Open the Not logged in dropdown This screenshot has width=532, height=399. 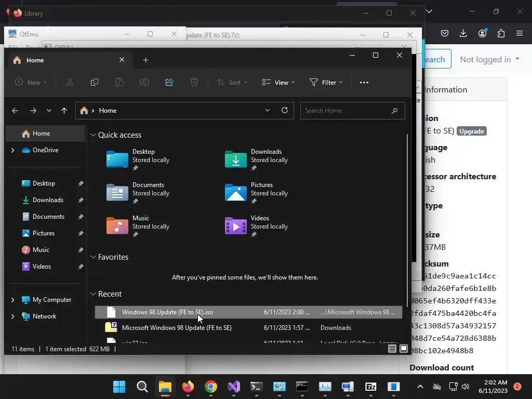[489, 59]
